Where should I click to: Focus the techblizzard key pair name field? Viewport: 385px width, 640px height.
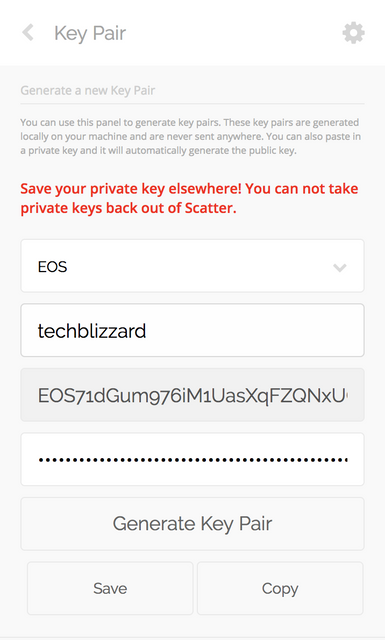click(192, 330)
